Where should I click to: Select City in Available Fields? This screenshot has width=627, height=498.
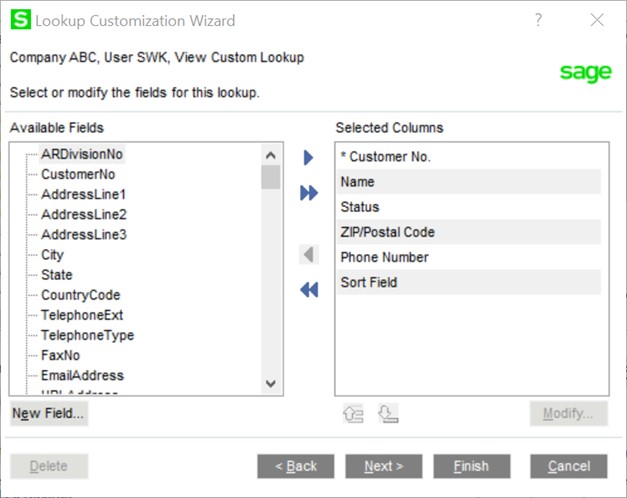52,255
